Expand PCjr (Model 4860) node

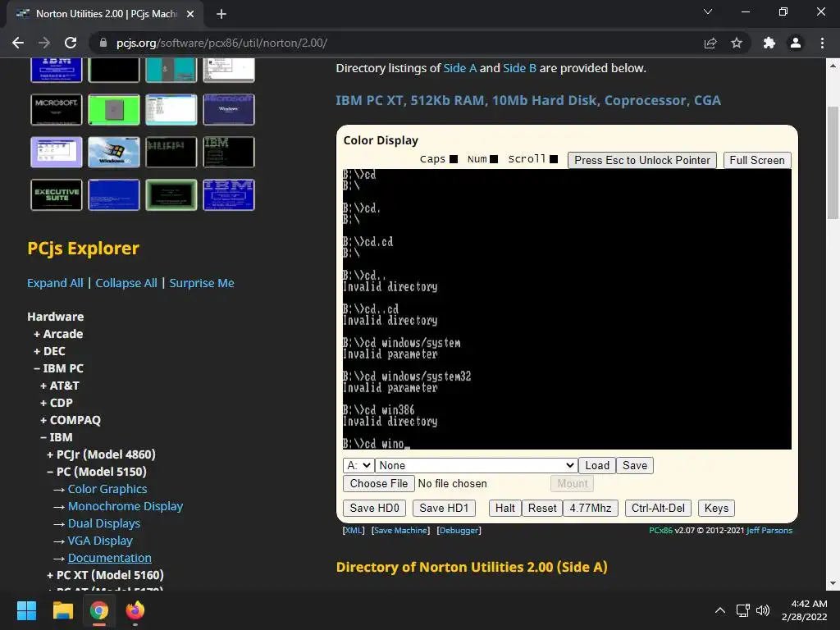click(x=101, y=454)
